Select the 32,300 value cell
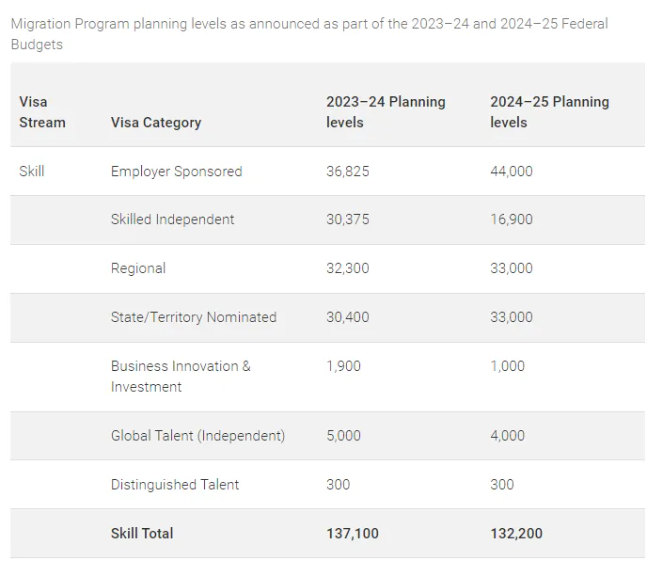The width and height of the screenshot is (658, 562). (x=348, y=268)
